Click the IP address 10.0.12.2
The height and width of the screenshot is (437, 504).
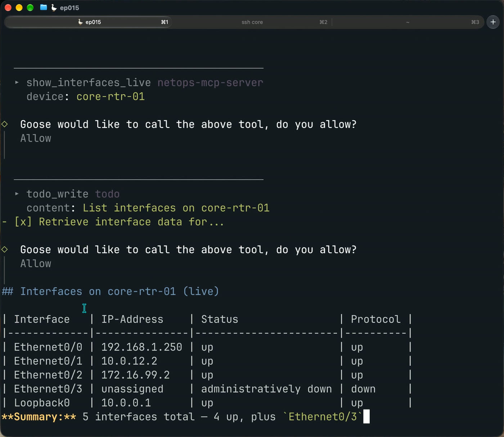click(x=129, y=361)
